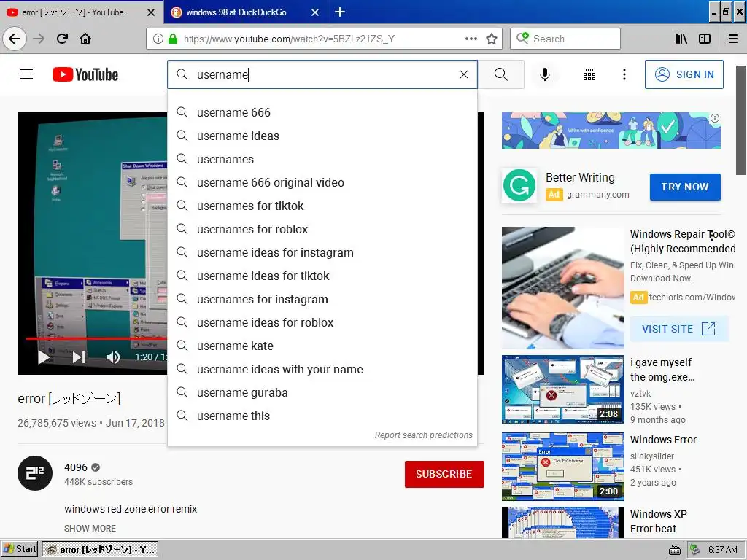Choose suggestion 'username guraba'
747x560 pixels.
pos(322,392)
